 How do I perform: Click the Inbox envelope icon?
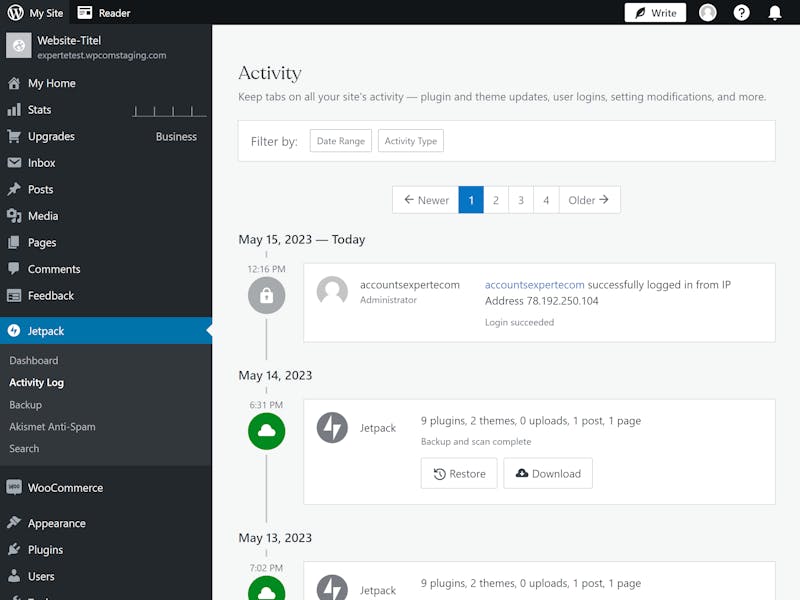pos(14,163)
